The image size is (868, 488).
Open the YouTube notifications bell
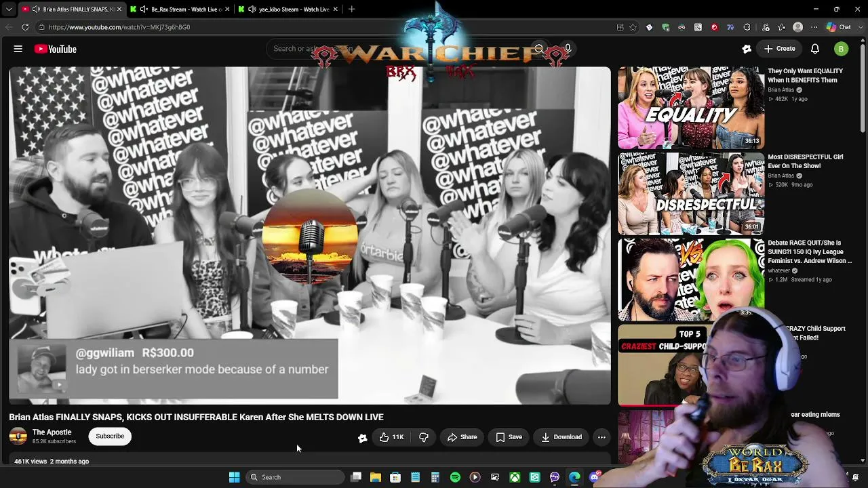tap(815, 49)
